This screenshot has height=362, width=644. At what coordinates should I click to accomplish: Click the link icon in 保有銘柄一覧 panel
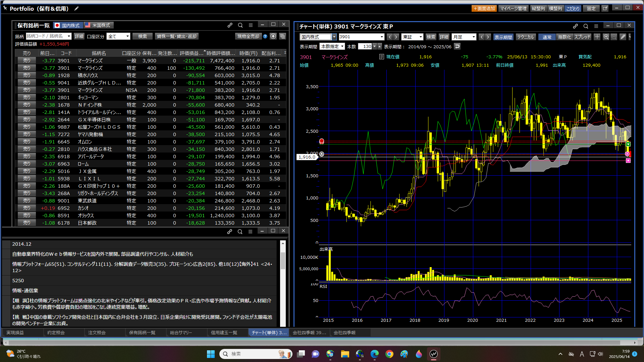230,25
